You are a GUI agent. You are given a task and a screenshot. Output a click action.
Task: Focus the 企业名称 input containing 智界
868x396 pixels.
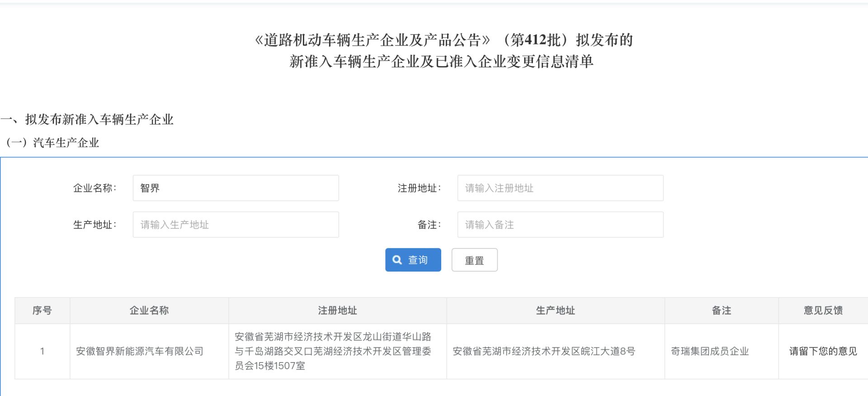(236, 188)
